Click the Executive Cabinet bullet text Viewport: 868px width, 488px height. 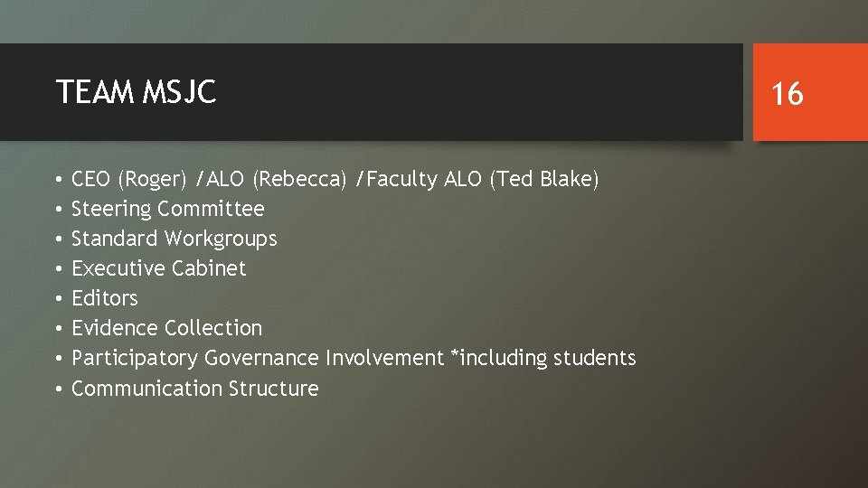click(x=158, y=268)
